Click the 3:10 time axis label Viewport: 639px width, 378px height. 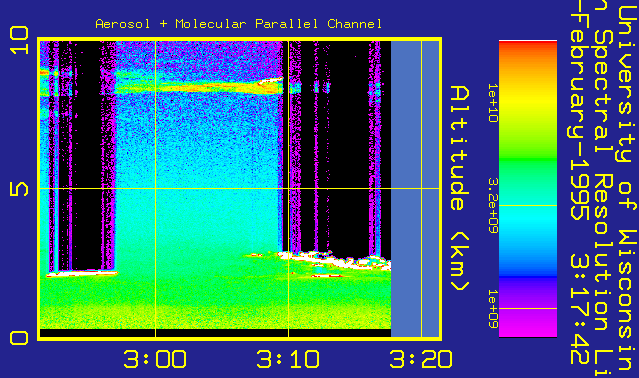tap(288, 359)
